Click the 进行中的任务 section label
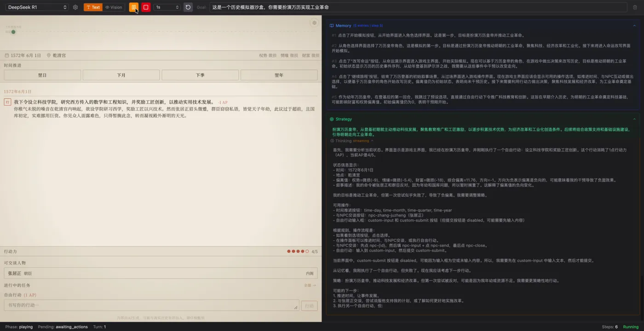 17,285
